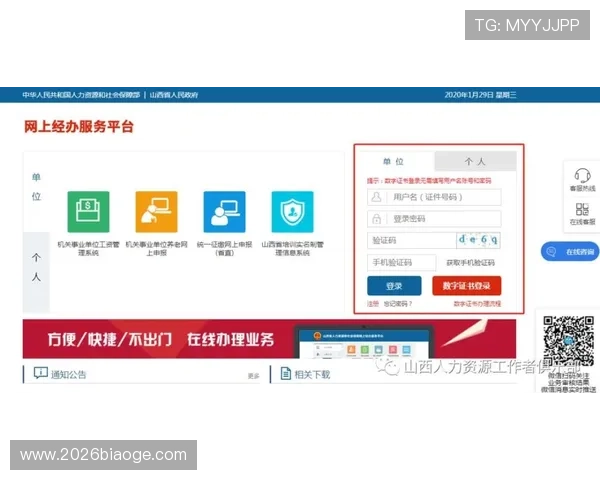
Task: Open the 数字证书办理流程 link
Action: coord(477,304)
